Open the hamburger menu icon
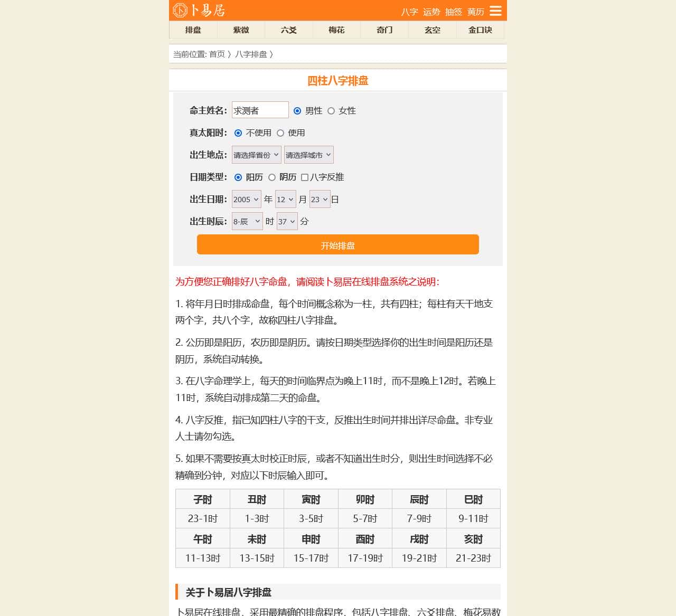This screenshot has width=676, height=616. click(495, 11)
